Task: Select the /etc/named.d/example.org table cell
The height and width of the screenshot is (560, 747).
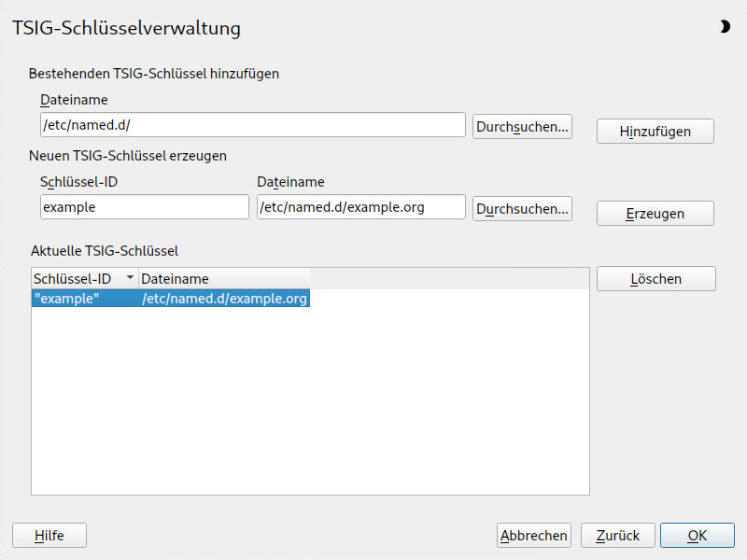Action: [x=224, y=299]
